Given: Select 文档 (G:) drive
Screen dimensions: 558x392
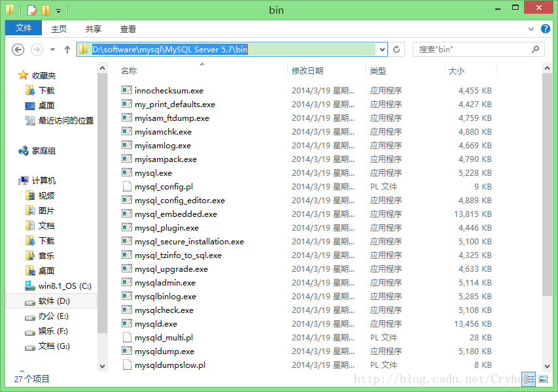Looking at the screenshot, I should click(54, 346).
